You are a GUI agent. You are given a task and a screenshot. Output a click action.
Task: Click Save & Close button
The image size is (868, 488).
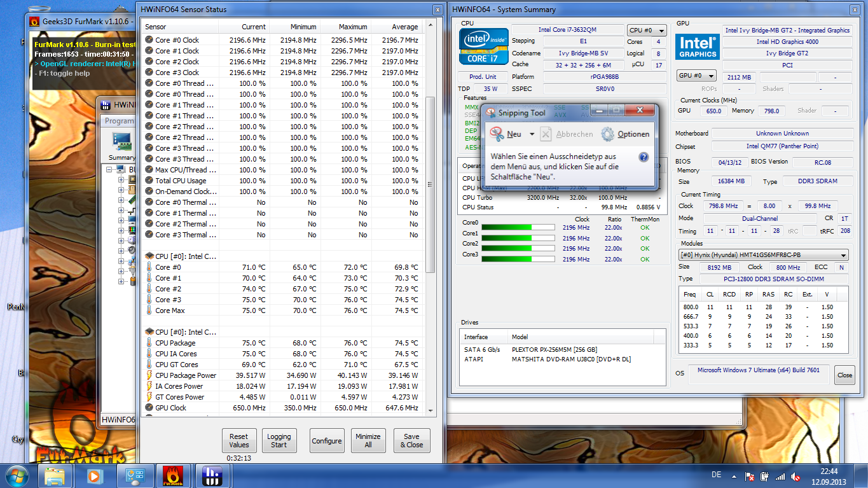coord(411,440)
